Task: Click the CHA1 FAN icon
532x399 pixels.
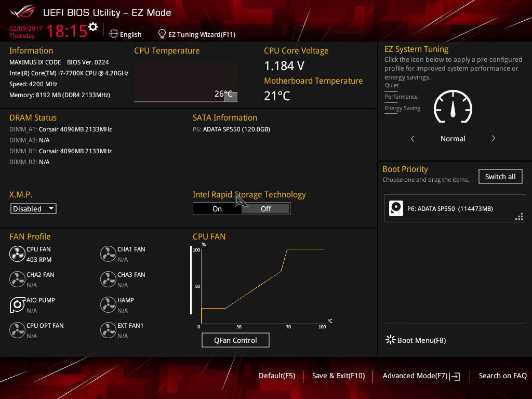Action: [x=108, y=254]
